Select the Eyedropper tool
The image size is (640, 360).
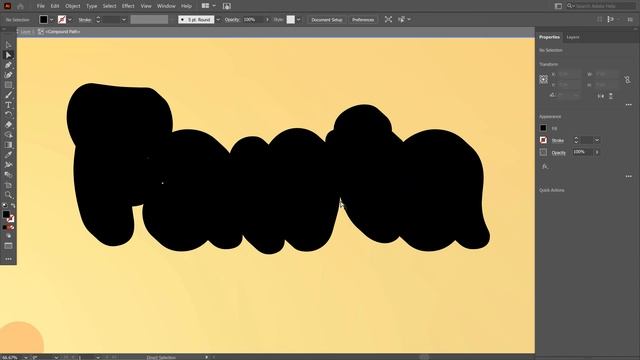click(x=8, y=155)
